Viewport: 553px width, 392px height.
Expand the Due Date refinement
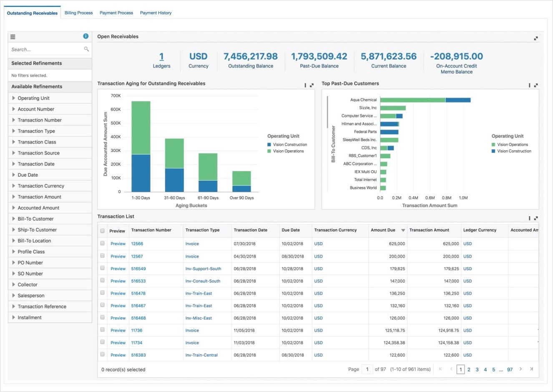pos(14,175)
